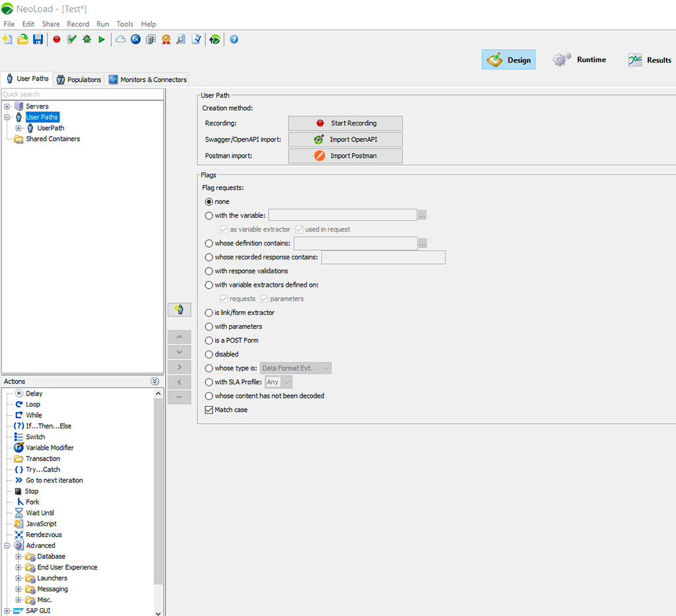
Task: Select the Variable Modifier action
Action: (50, 448)
